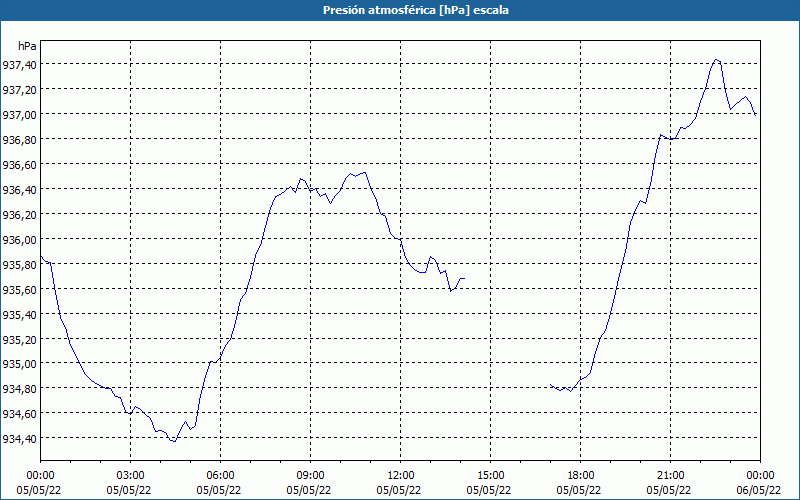800x500 pixels.
Task: Click the 12:00 time axis label
Action: pyautogui.click(x=401, y=476)
